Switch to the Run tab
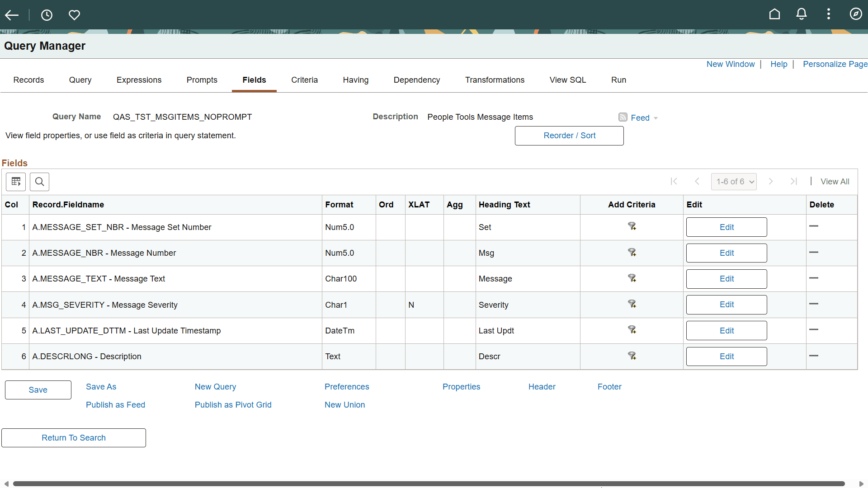The height and width of the screenshot is (488, 868). [x=618, y=80]
